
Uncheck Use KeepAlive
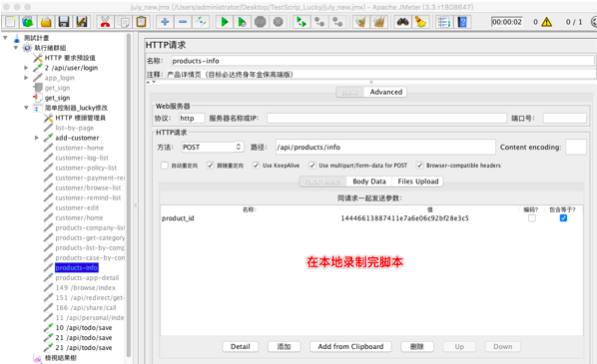coord(256,166)
